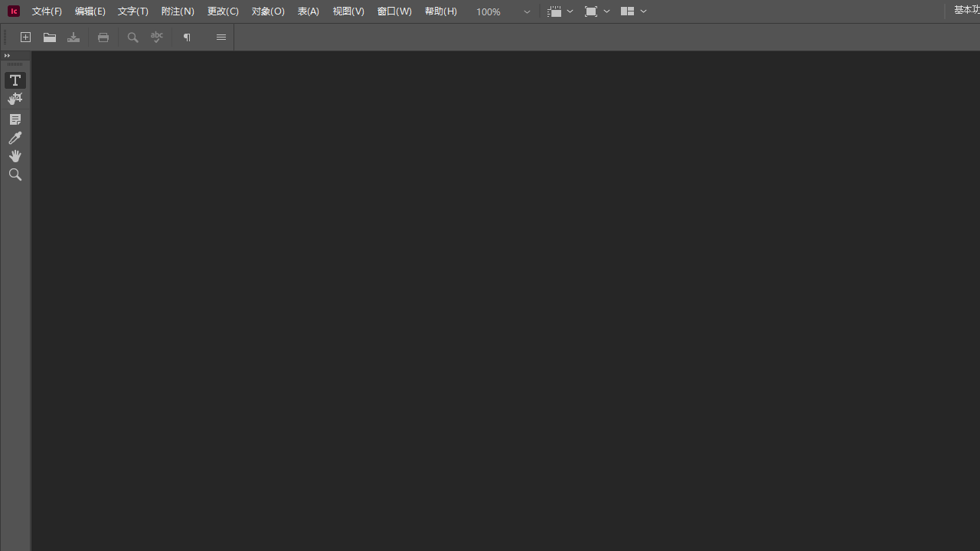Screen dimensions: 980x551
Task: Open the screen mode dropdown arrow
Action: (607, 11)
